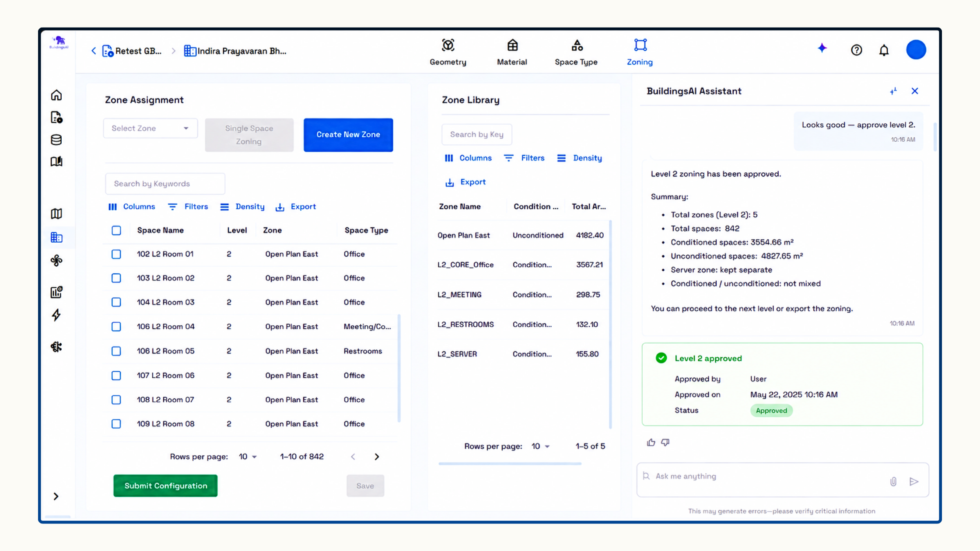Open the project file settings sidebar icon
The width and height of the screenshot is (980, 551).
(56, 117)
